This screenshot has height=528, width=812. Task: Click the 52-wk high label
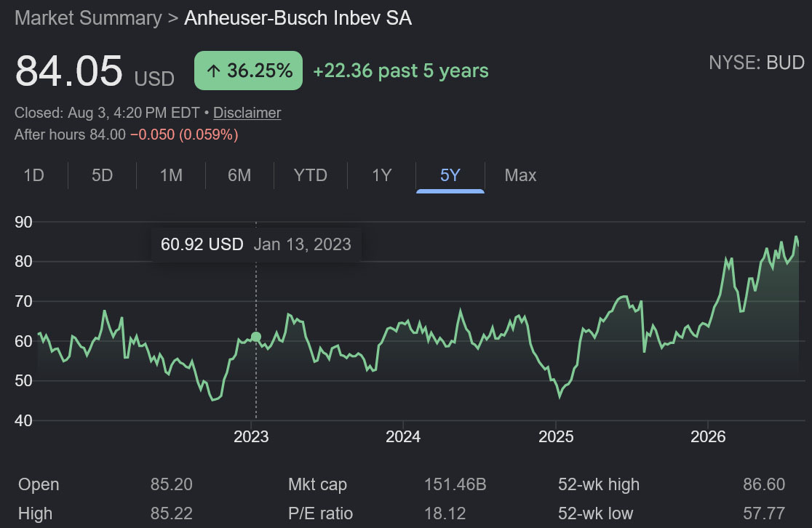point(599,484)
